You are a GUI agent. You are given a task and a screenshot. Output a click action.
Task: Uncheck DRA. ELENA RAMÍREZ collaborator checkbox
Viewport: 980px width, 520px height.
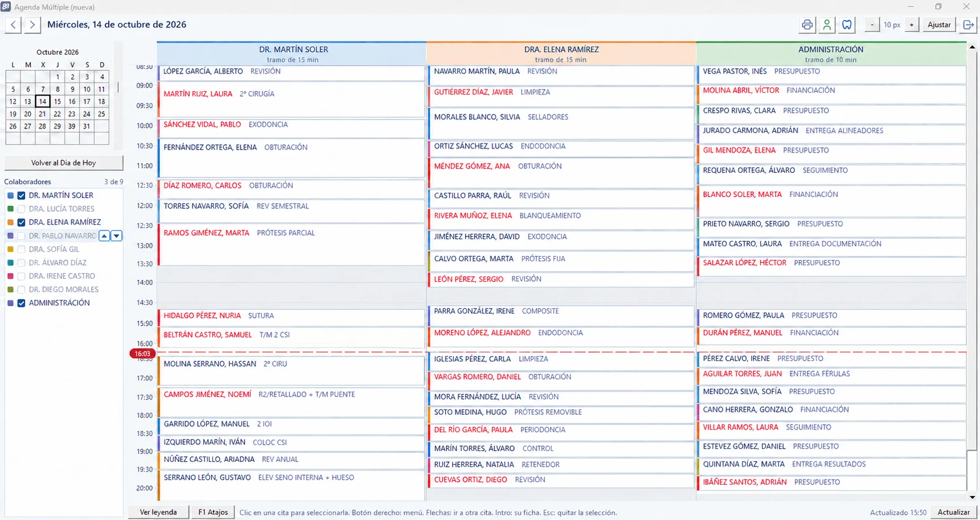21,222
